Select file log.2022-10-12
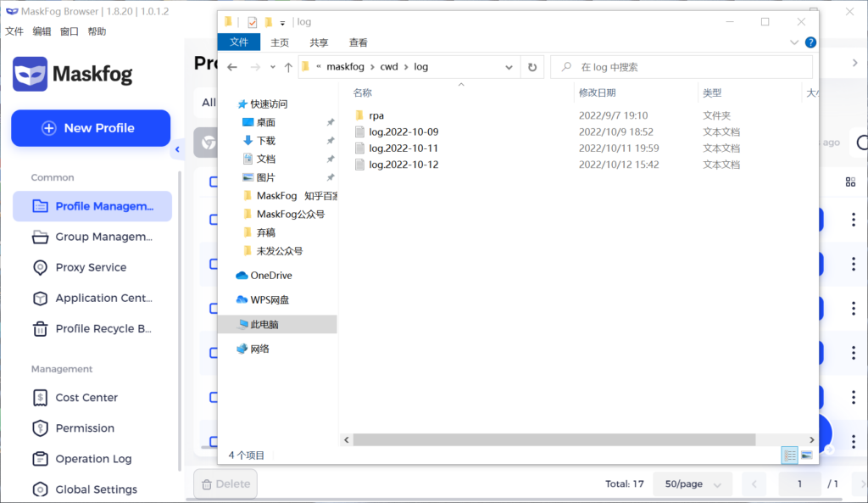This screenshot has width=868, height=503. (x=403, y=165)
